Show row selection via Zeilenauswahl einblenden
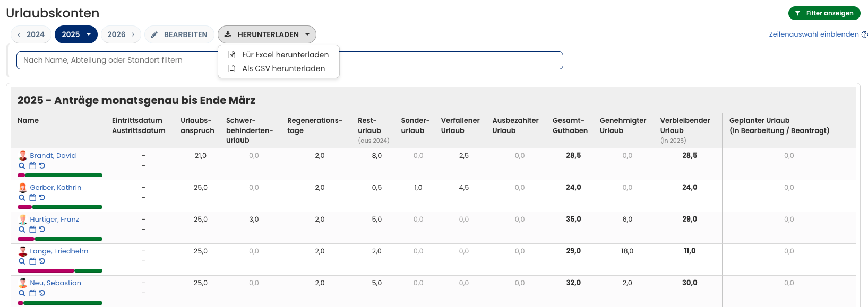The image size is (868, 307). [813, 34]
